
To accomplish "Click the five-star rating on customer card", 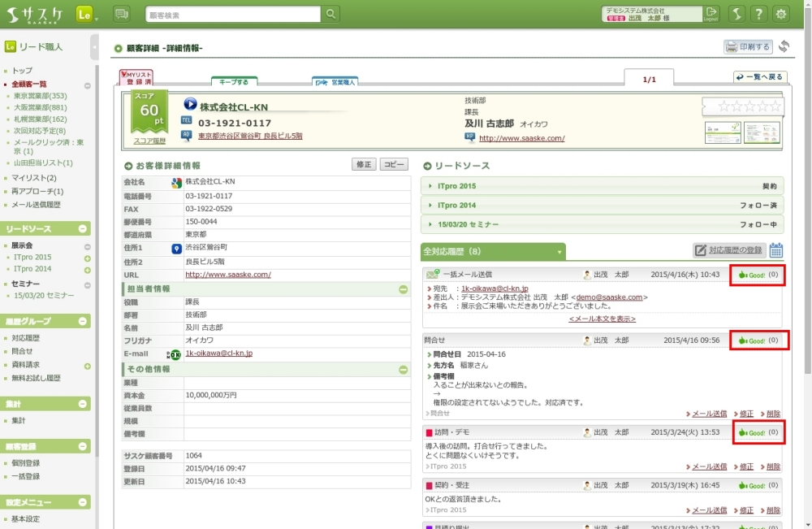I will click(x=742, y=107).
